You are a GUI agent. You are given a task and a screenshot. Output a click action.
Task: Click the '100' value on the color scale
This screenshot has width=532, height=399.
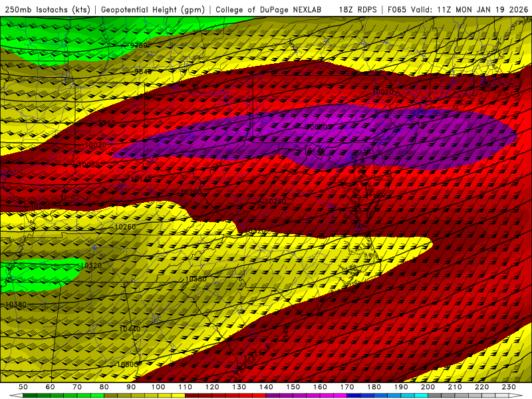pos(158,387)
